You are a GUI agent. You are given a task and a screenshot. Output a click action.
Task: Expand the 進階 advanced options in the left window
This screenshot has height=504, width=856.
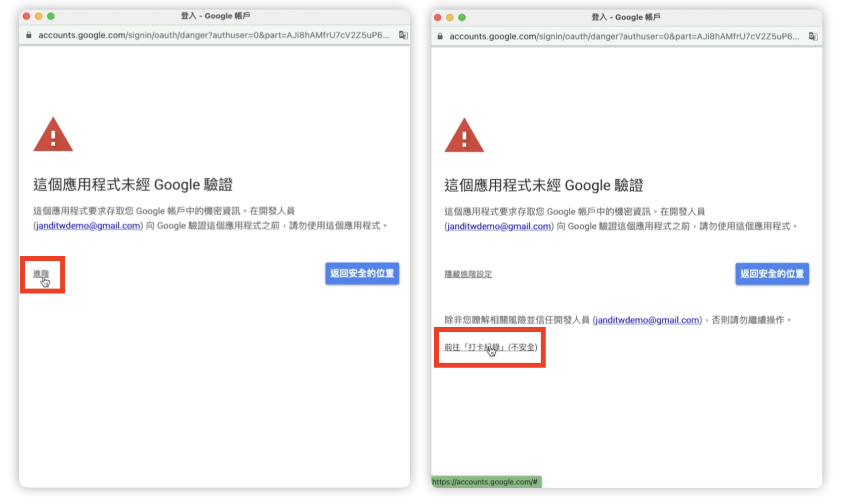click(x=41, y=274)
